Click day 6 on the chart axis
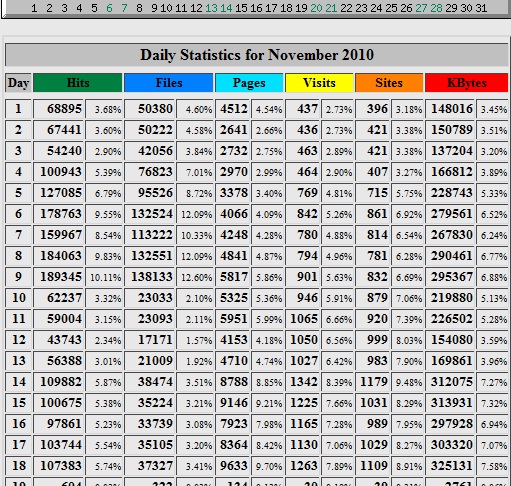The image size is (511, 486). coord(109,8)
